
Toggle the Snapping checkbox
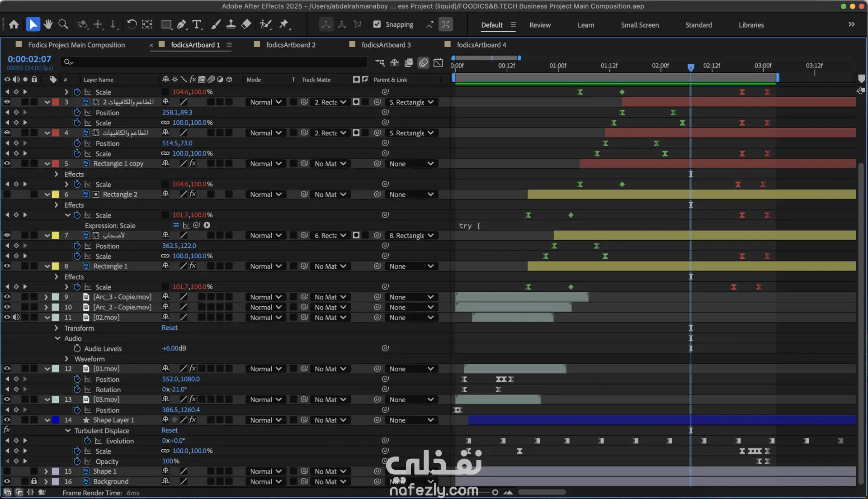tap(377, 24)
